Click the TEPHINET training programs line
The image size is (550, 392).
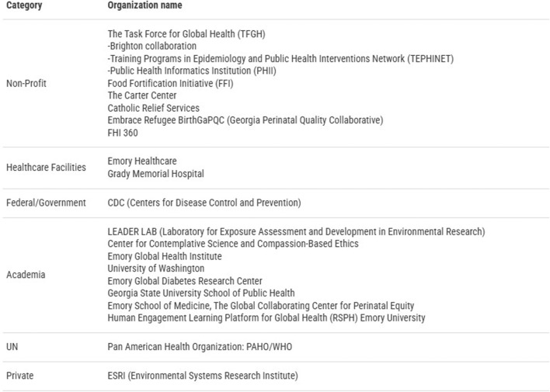coord(280,58)
